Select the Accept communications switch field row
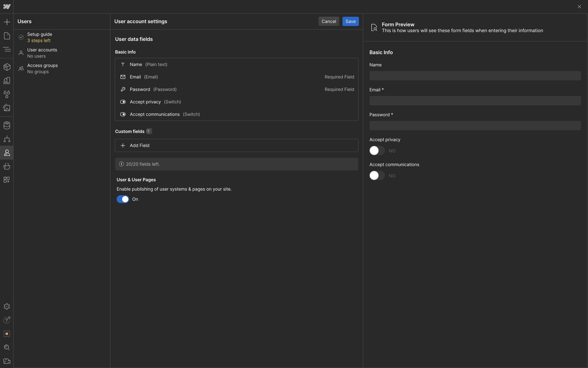Image resolution: width=588 pixels, height=368 pixels. 236,114
